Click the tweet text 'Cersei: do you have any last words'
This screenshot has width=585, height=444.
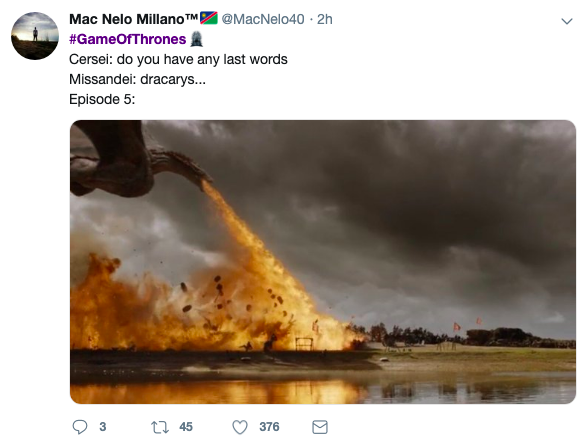pos(178,59)
